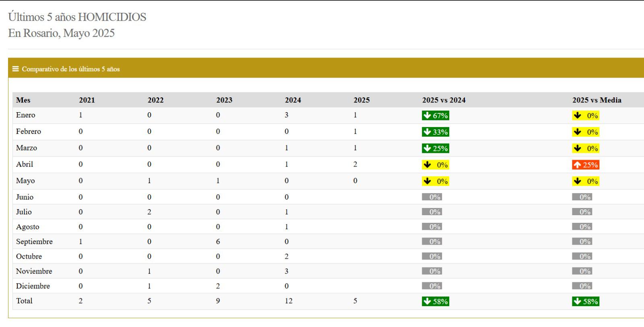Click the 'Últimos 5 años HOMICIDIOS' page heading
This screenshot has height=327, width=644.
77,17
